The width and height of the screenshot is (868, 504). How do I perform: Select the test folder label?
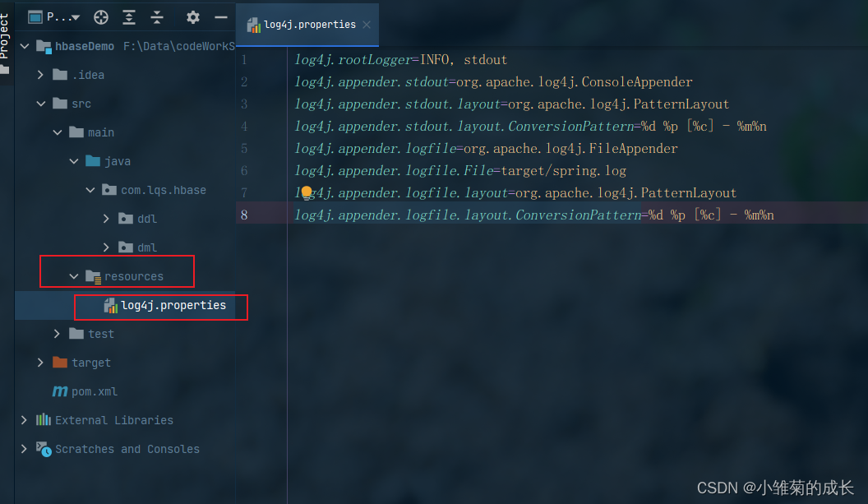(x=101, y=334)
